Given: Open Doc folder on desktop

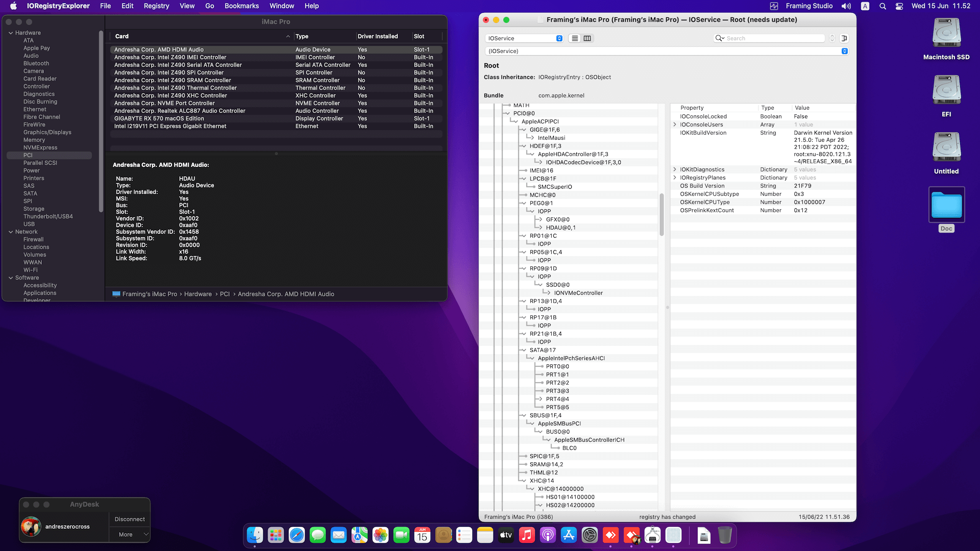Looking at the screenshot, I should 946,209.
